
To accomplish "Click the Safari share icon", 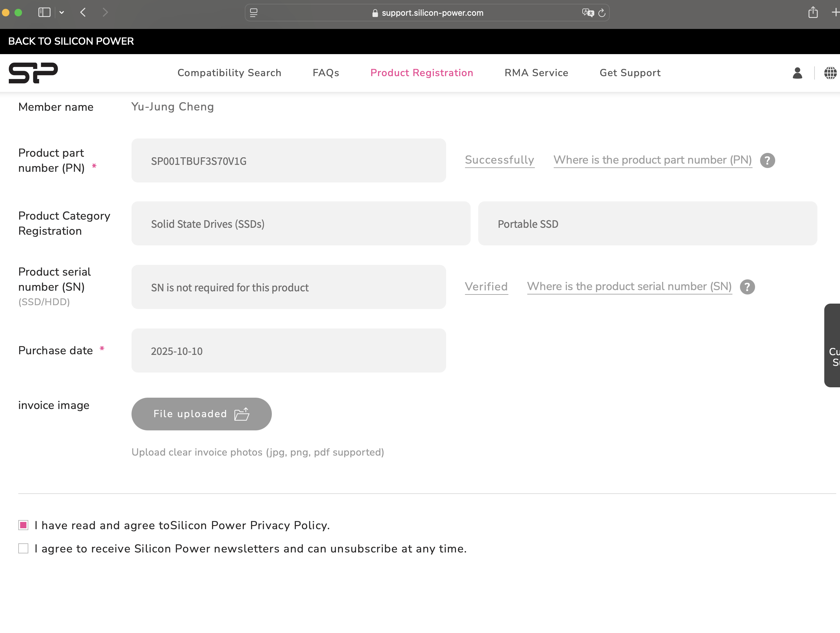I will point(813,13).
